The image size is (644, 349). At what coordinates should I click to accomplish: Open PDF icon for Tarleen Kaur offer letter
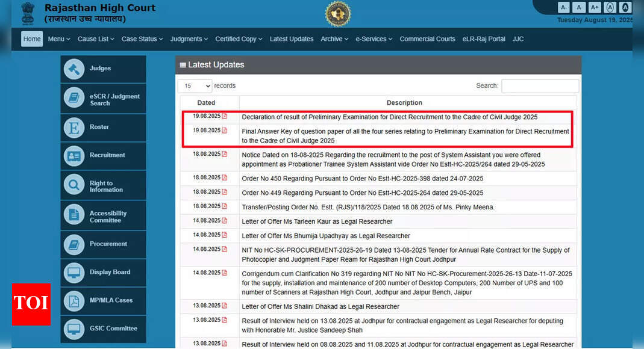[225, 221]
